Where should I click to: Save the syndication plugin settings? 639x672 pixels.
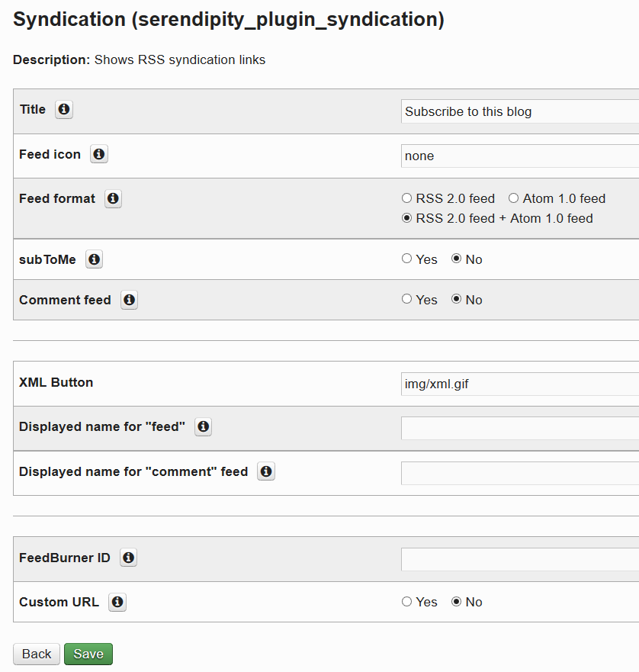click(88, 654)
